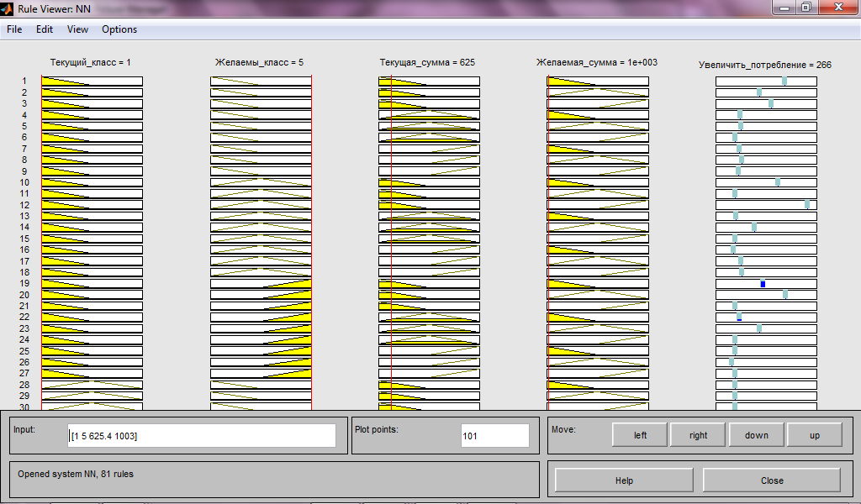
Task: Select rule number 15 label
Action: point(24,239)
